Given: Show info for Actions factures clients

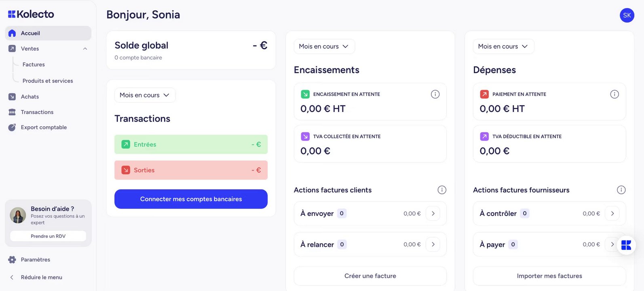Looking at the screenshot, I should [442, 190].
